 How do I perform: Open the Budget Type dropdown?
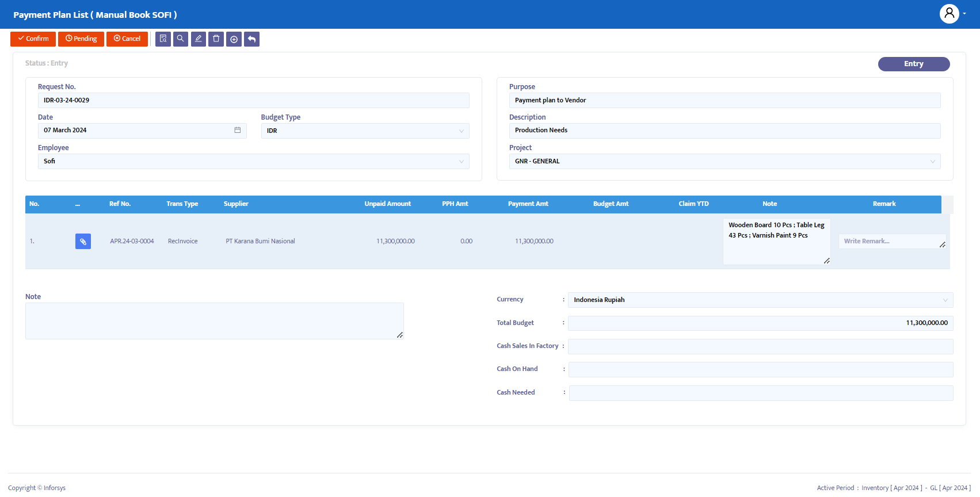click(x=365, y=131)
